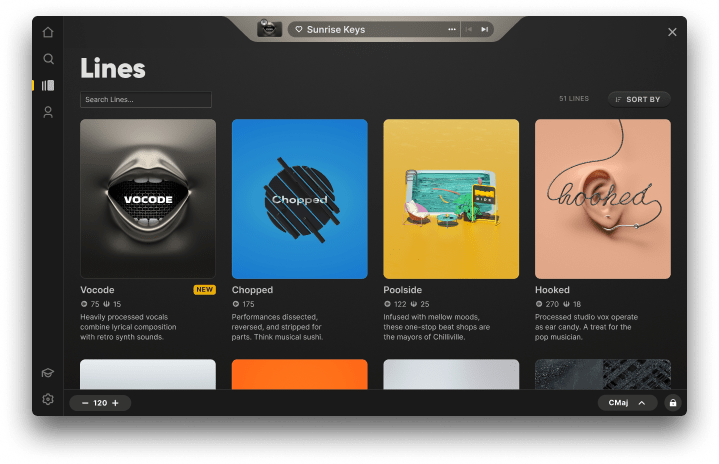Image resolution: width=719 pixels, height=464 pixels.
Task: Go to the previous track
Action: click(x=469, y=29)
